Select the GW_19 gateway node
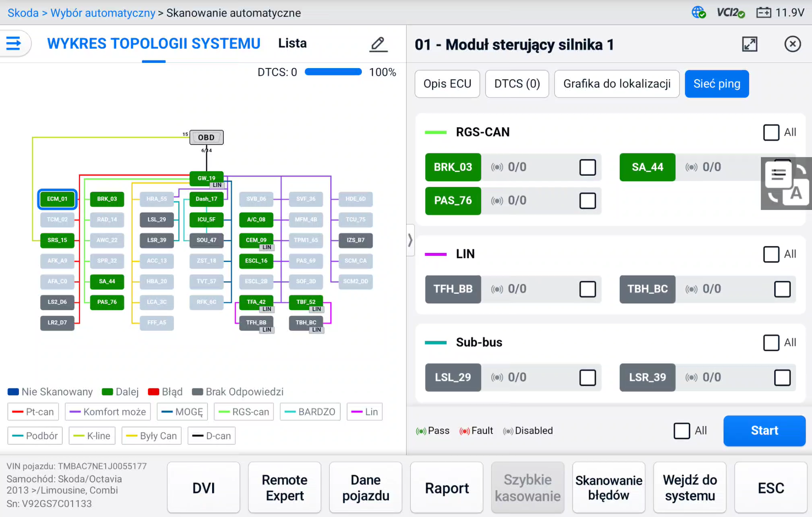The width and height of the screenshot is (812, 517). 206,178
